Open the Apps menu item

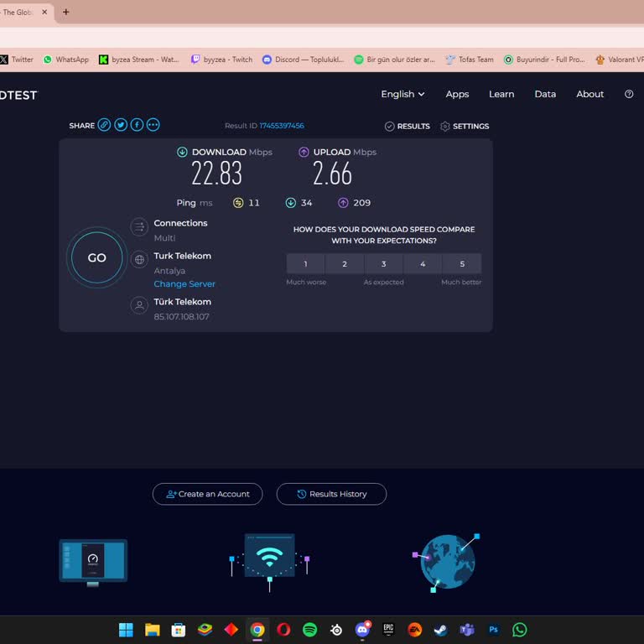click(457, 94)
